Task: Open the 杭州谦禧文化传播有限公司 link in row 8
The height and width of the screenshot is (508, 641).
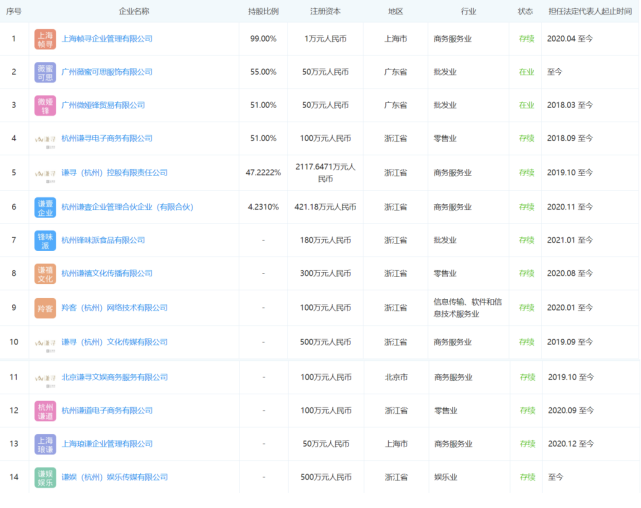Action: (107, 273)
